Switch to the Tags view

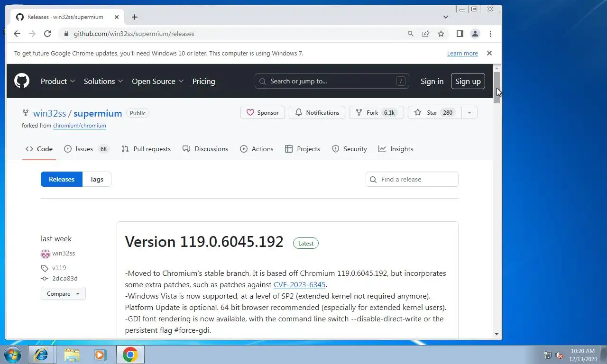tap(97, 179)
